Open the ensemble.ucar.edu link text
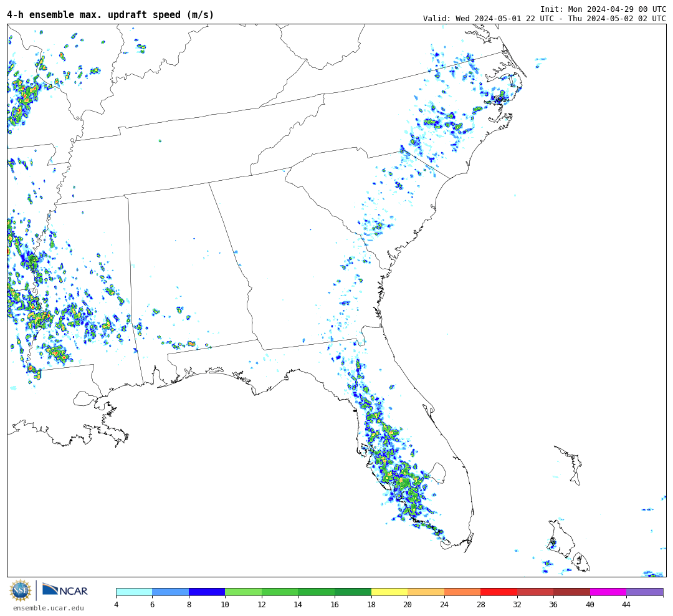The height and width of the screenshot is (616, 673). coord(49,608)
